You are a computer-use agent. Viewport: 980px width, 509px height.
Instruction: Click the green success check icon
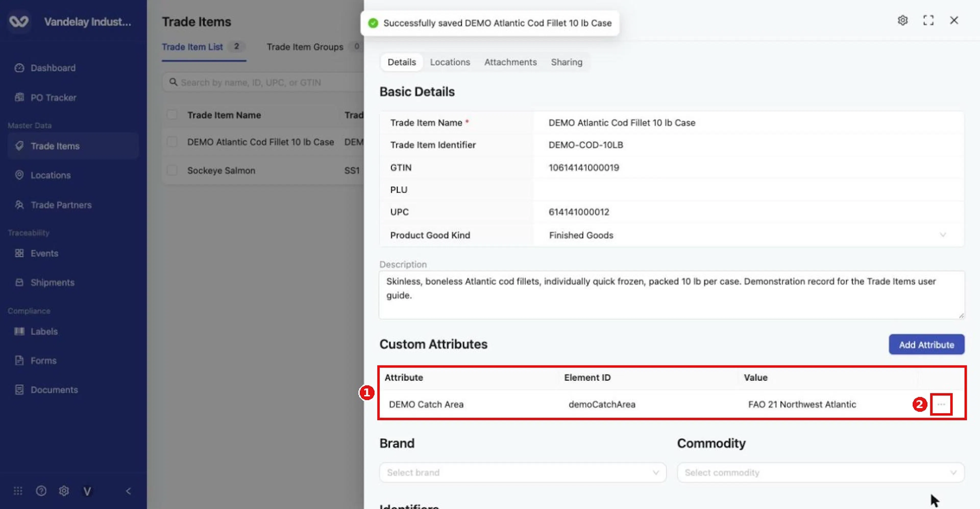click(x=373, y=23)
